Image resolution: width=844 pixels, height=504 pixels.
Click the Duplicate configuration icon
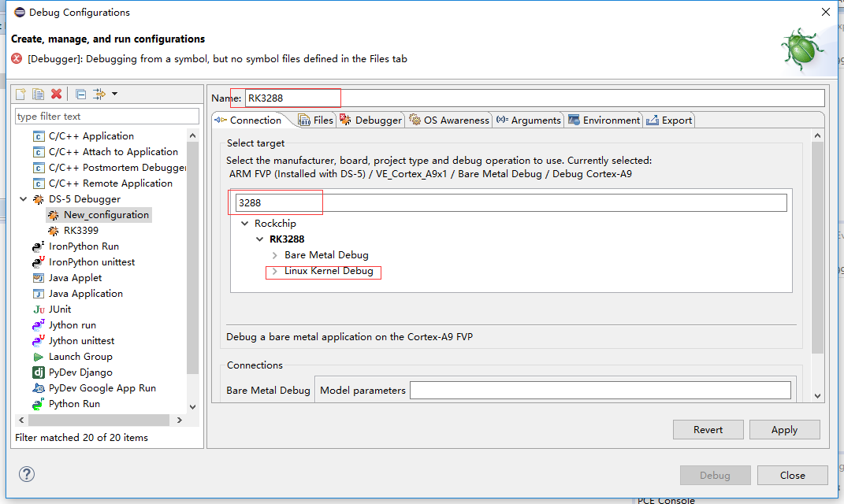coord(38,94)
